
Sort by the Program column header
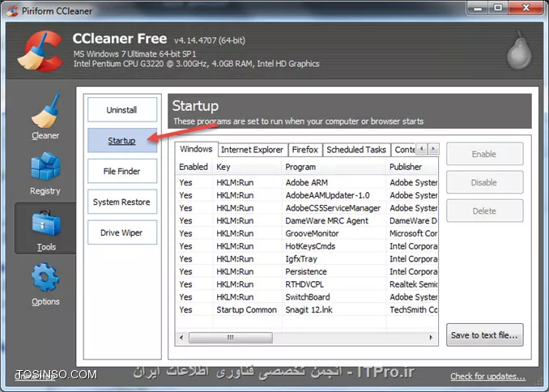[x=334, y=167]
